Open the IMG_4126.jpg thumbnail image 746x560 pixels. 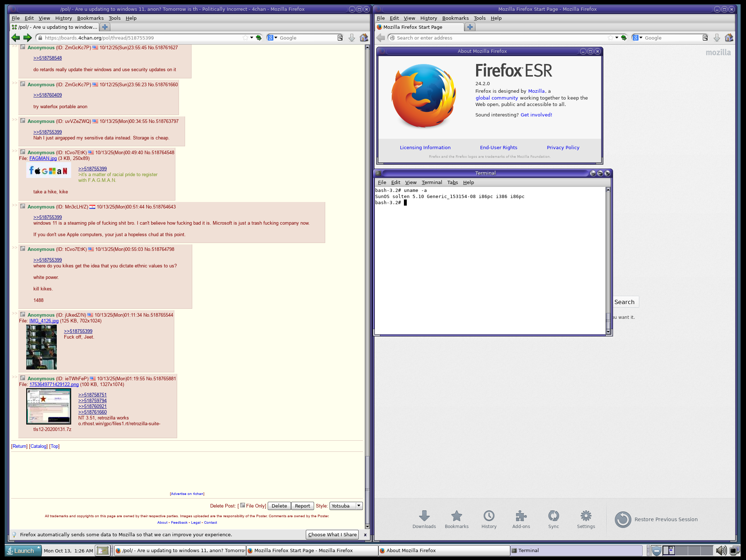[41, 347]
